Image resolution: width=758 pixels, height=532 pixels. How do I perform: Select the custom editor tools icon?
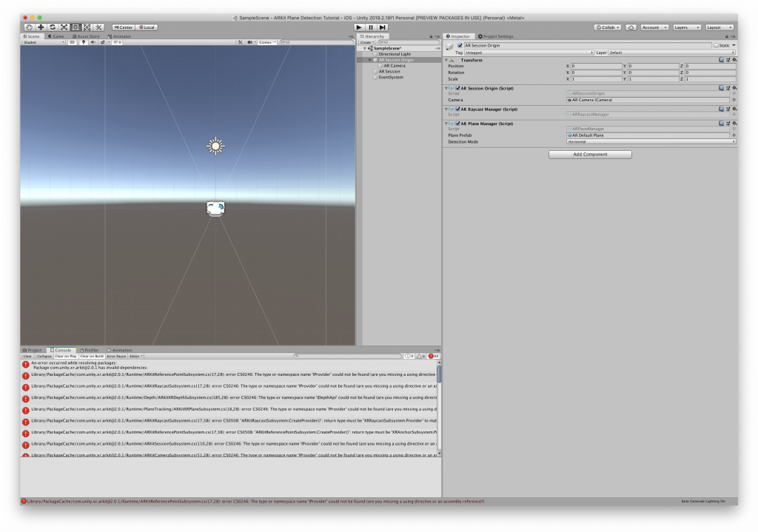click(98, 27)
